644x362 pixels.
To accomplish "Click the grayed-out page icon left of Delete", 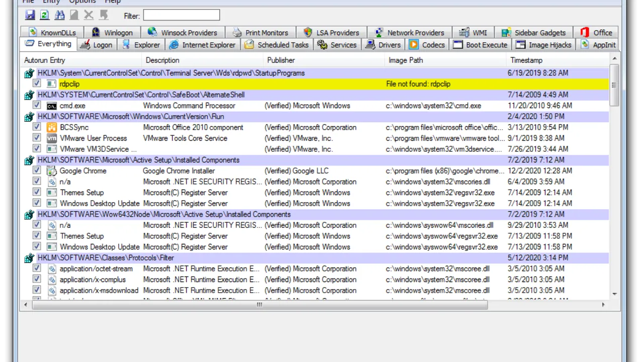I will 74,15.
